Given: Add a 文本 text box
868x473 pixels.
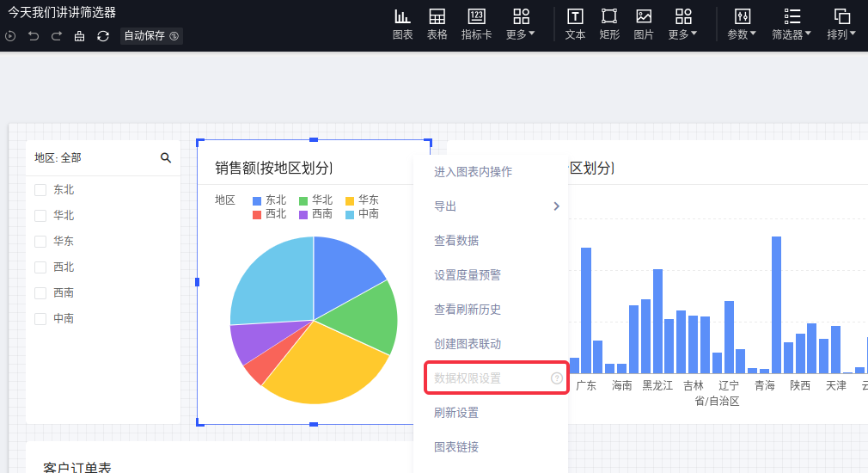Looking at the screenshot, I should tap(575, 24).
